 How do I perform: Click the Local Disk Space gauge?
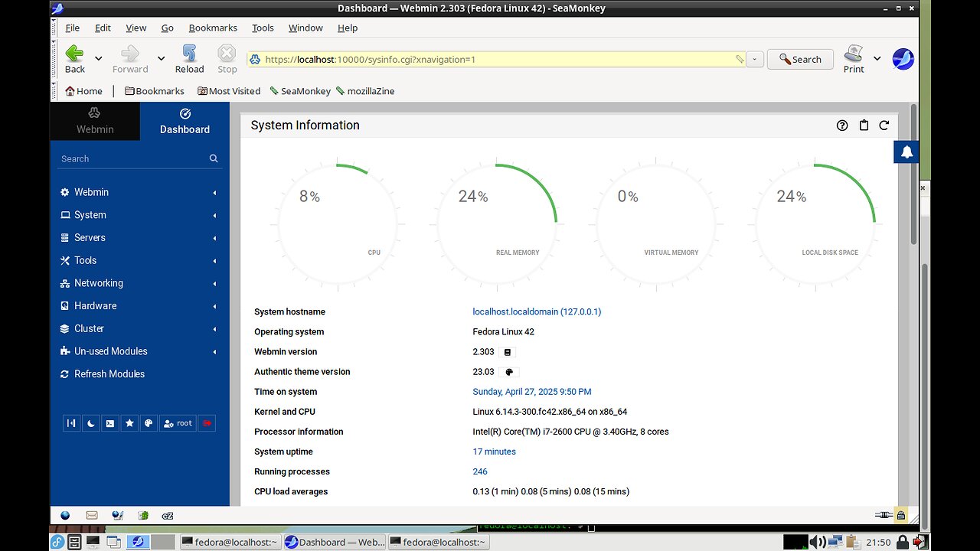tap(815, 224)
